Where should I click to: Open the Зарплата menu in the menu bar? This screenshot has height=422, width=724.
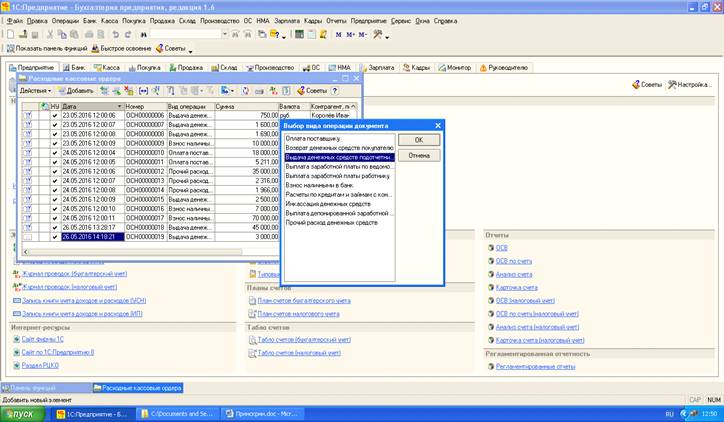click(284, 20)
